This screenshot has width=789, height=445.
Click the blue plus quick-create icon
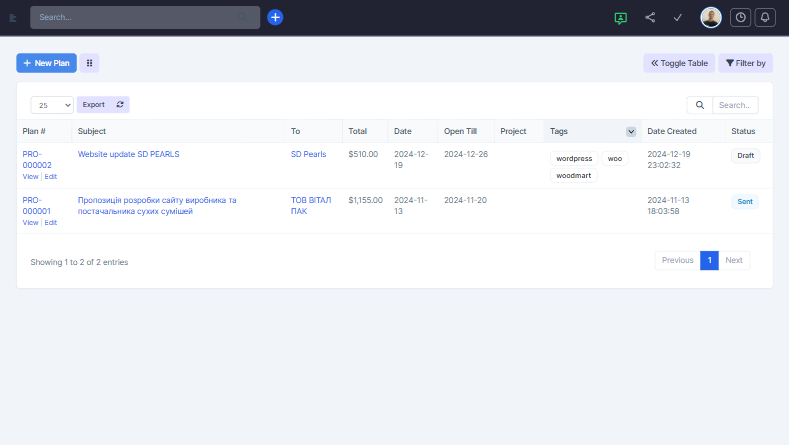[x=275, y=17]
